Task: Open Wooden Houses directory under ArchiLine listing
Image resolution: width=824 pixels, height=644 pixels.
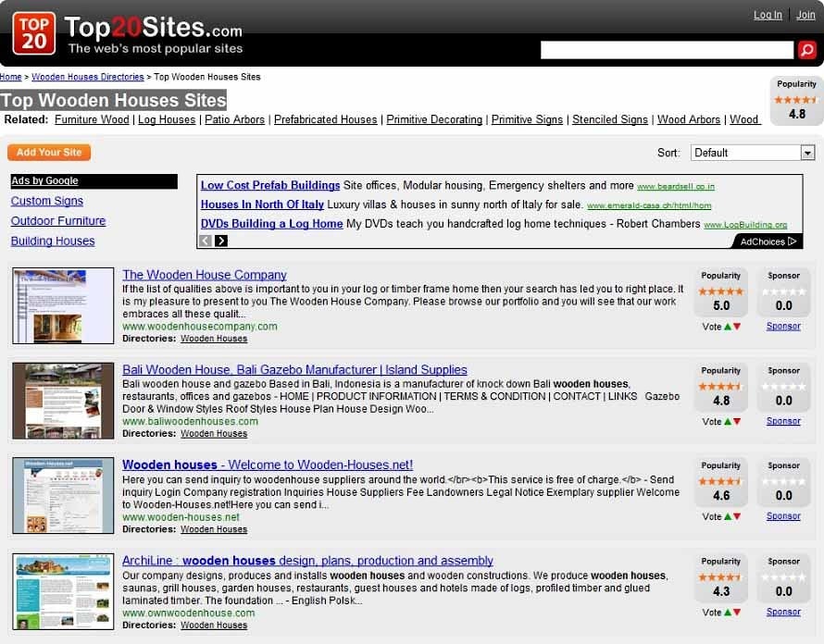Action: (x=214, y=625)
